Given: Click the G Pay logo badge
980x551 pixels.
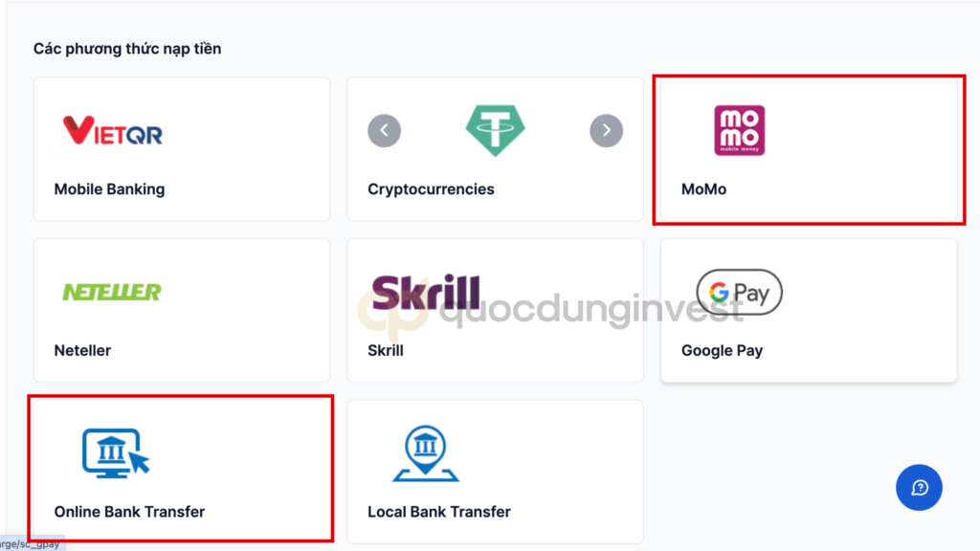Looking at the screenshot, I should coord(740,292).
